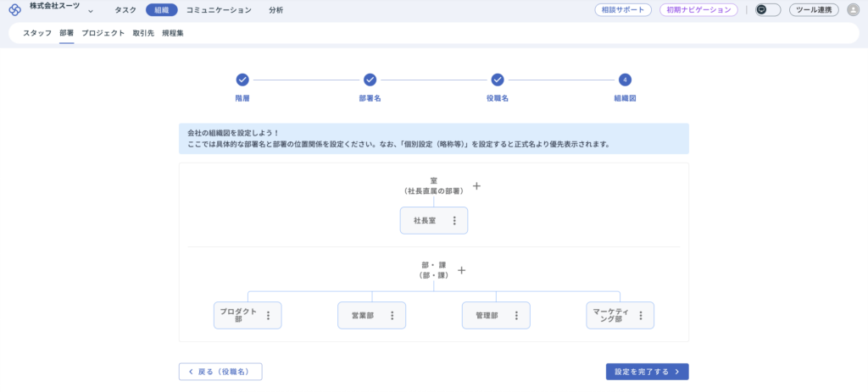The image size is (868, 392).
Task: Select the マーケティング部 department card
Action: 620,316
